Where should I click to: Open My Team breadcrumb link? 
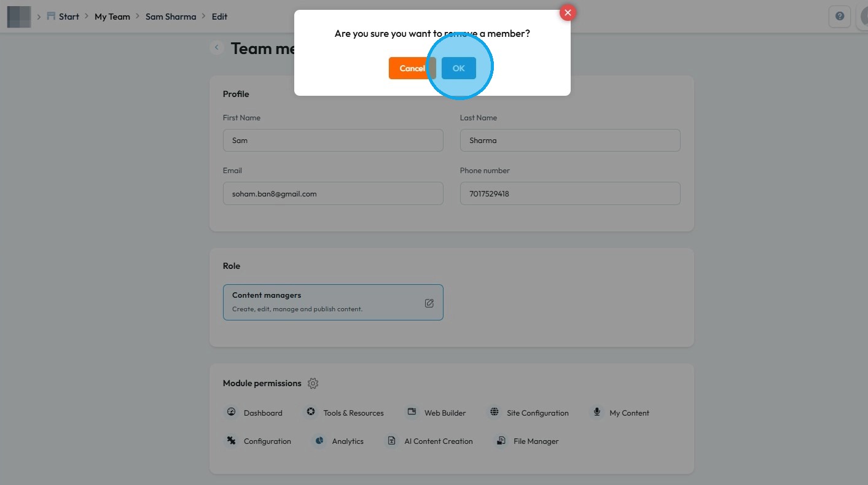(112, 17)
